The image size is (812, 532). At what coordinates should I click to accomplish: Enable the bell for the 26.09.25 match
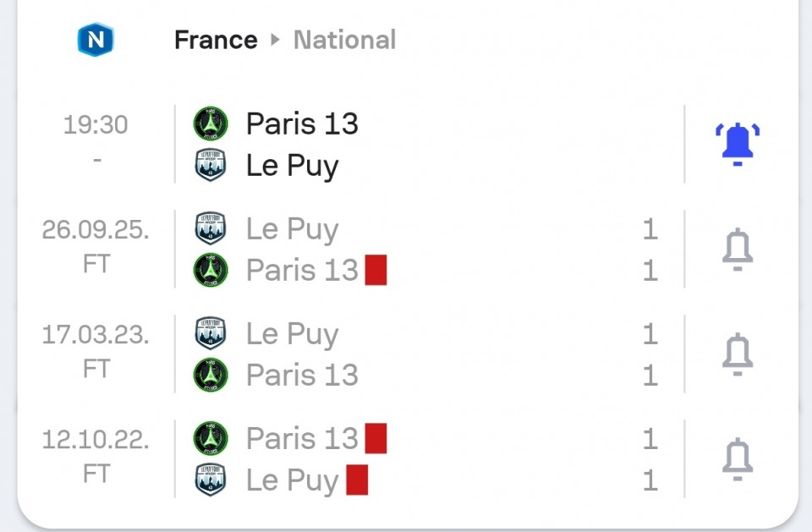click(x=737, y=250)
